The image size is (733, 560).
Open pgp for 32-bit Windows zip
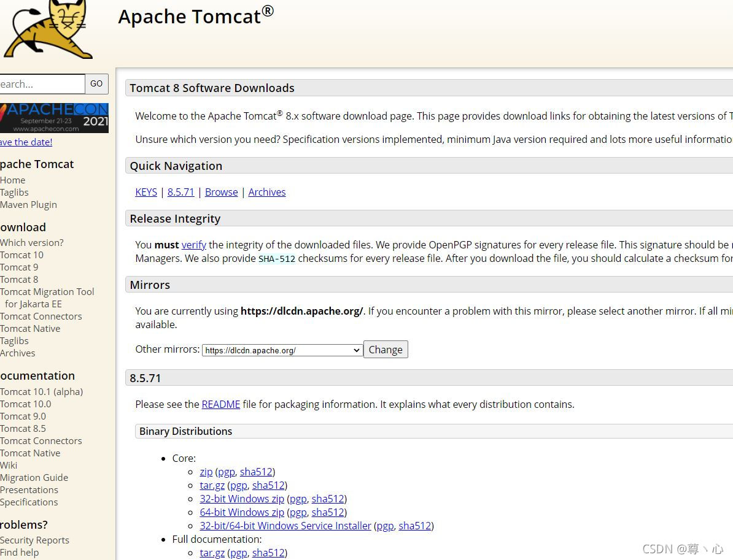pyautogui.click(x=298, y=499)
